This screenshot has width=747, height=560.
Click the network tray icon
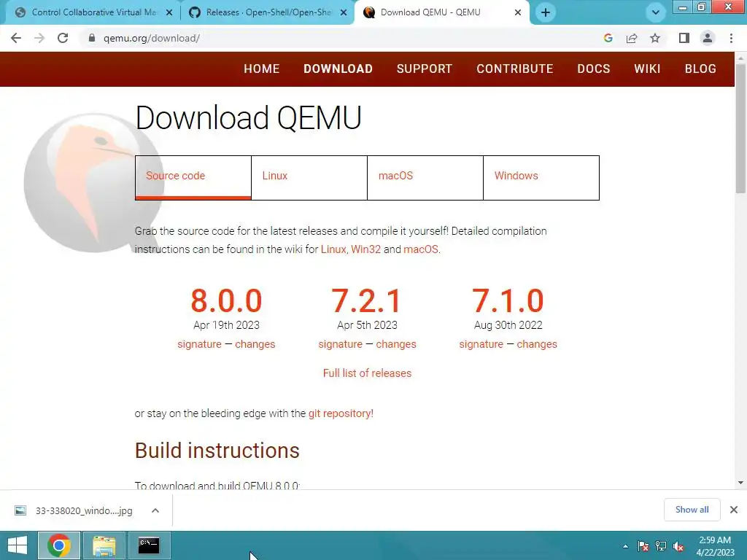tap(661, 546)
